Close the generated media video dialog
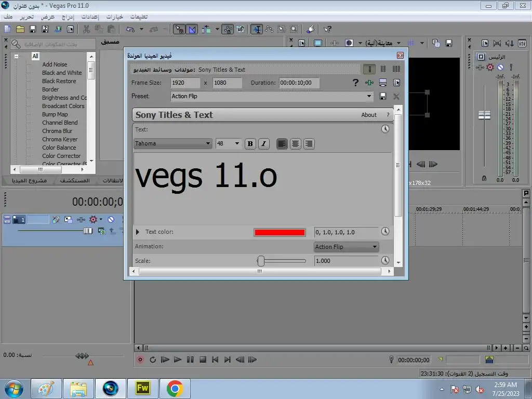This screenshot has width=532, height=399. coord(400,55)
